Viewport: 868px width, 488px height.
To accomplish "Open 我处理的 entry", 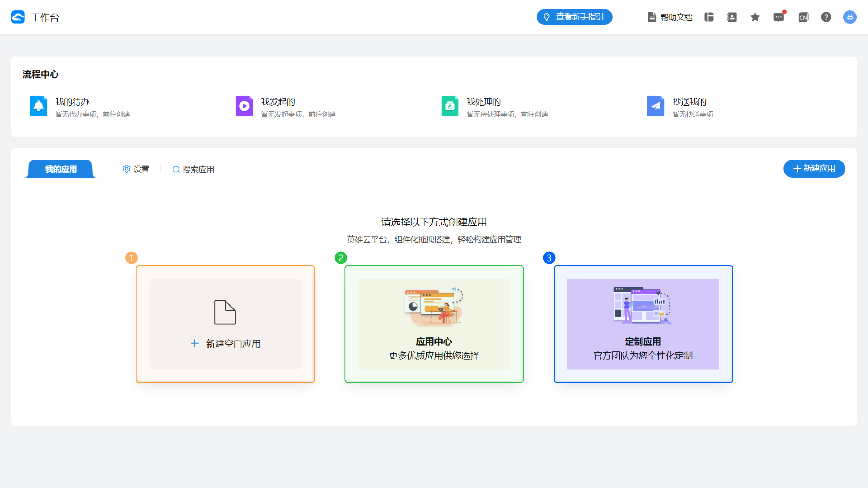I will (x=495, y=107).
